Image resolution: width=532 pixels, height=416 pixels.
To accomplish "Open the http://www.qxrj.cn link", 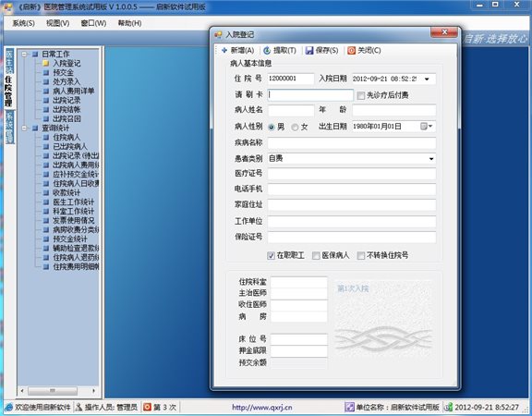I will (262, 407).
